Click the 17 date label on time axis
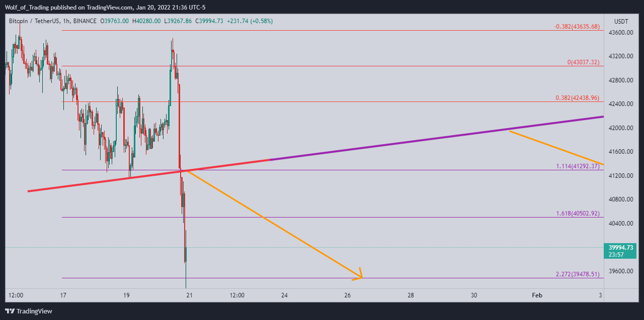Screen dimensions: 644x320 click(x=63, y=295)
